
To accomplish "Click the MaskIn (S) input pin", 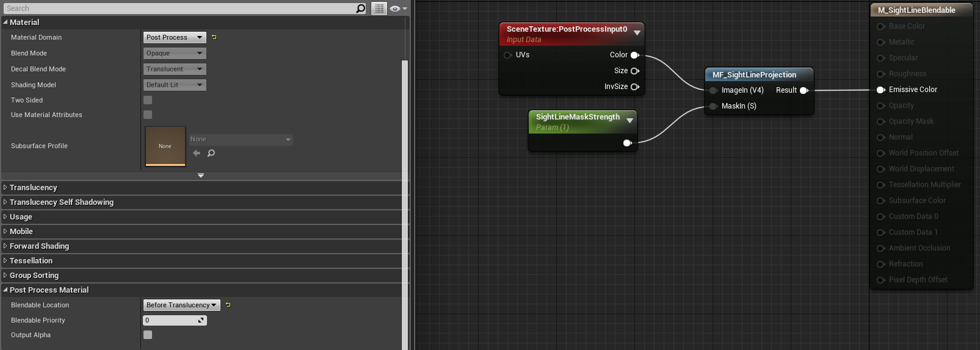I will [x=713, y=106].
